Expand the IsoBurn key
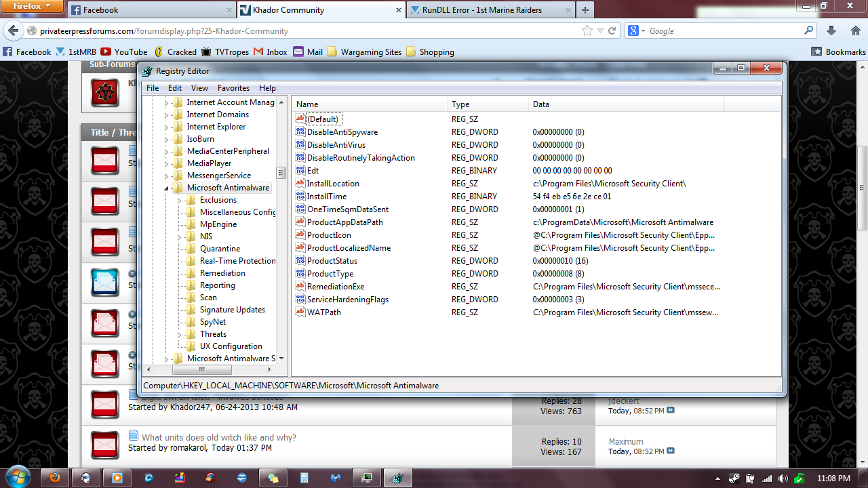This screenshot has height=488, width=868. pos(166,139)
